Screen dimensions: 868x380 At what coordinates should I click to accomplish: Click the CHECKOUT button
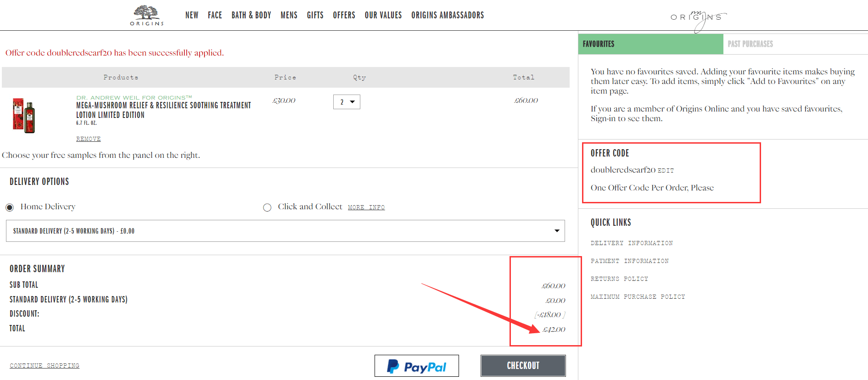pos(523,366)
